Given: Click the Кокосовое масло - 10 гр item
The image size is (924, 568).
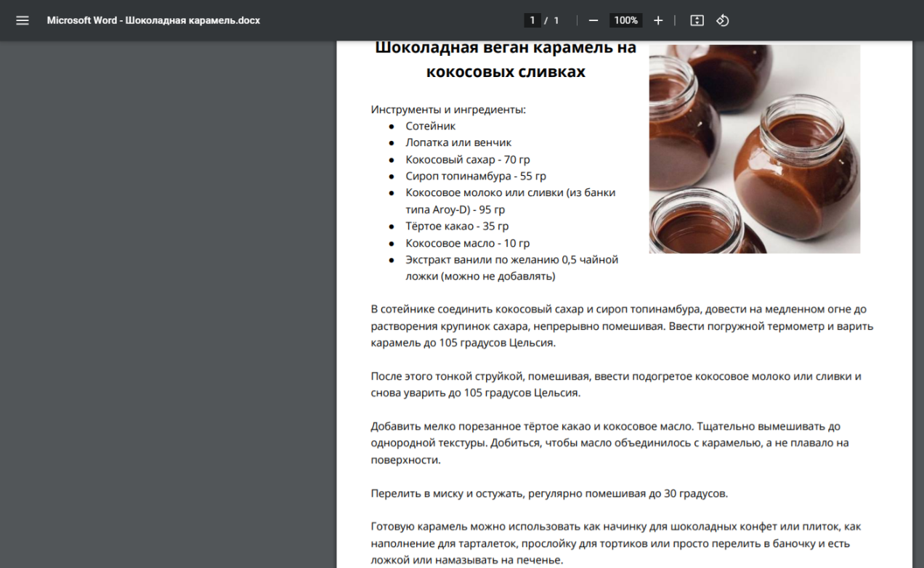Looking at the screenshot, I should (x=468, y=243).
